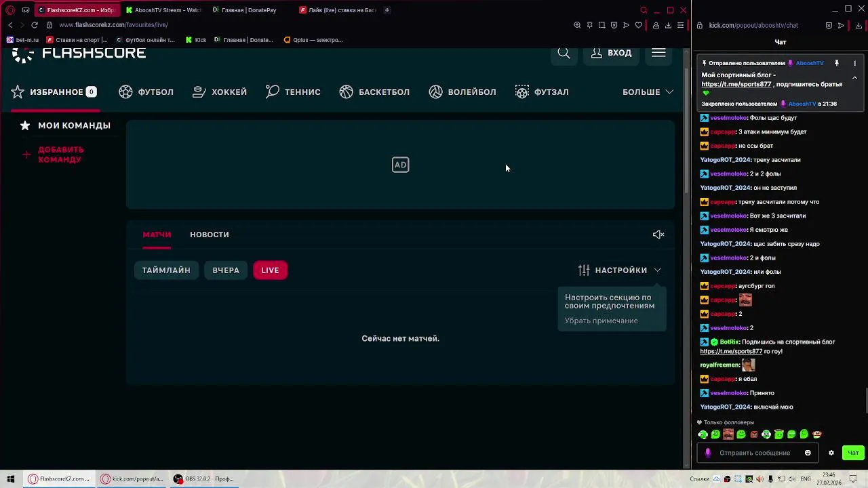Image resolution: width=868 pixels, height=488 pixels.
Task: Switch to kick.com popout taskbar item
Action: pos(132,479)
